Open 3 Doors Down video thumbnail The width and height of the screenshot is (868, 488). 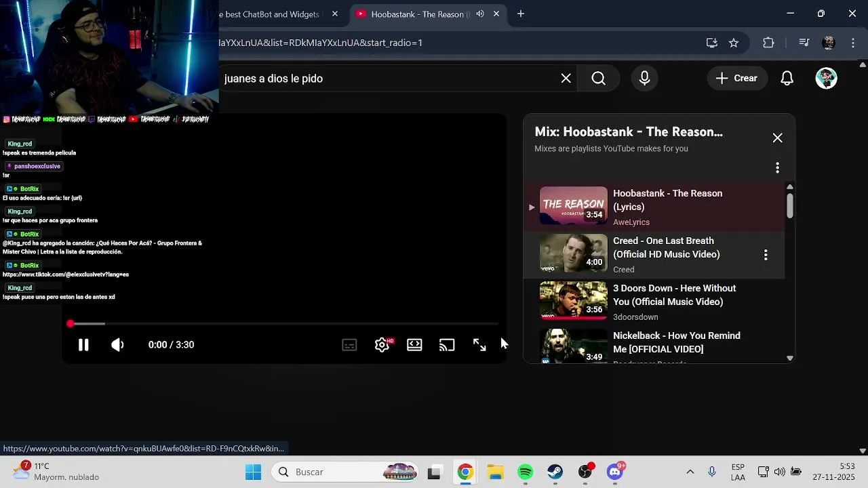click(574, 300)
